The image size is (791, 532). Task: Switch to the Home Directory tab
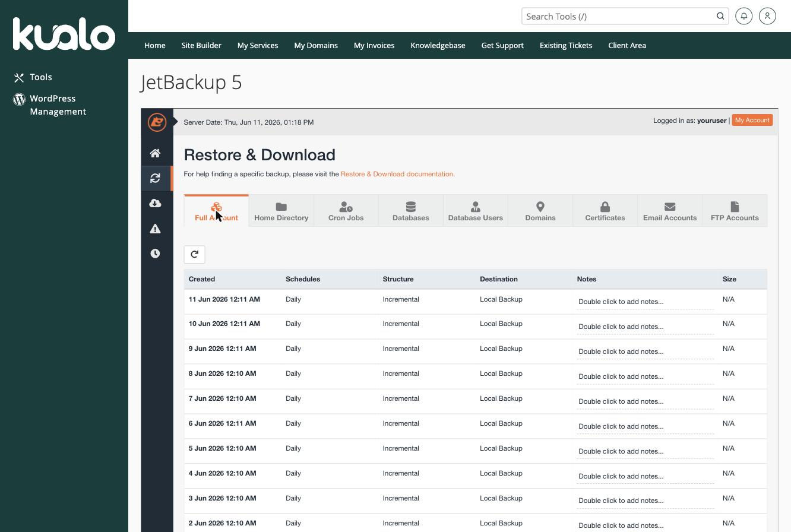281,211
